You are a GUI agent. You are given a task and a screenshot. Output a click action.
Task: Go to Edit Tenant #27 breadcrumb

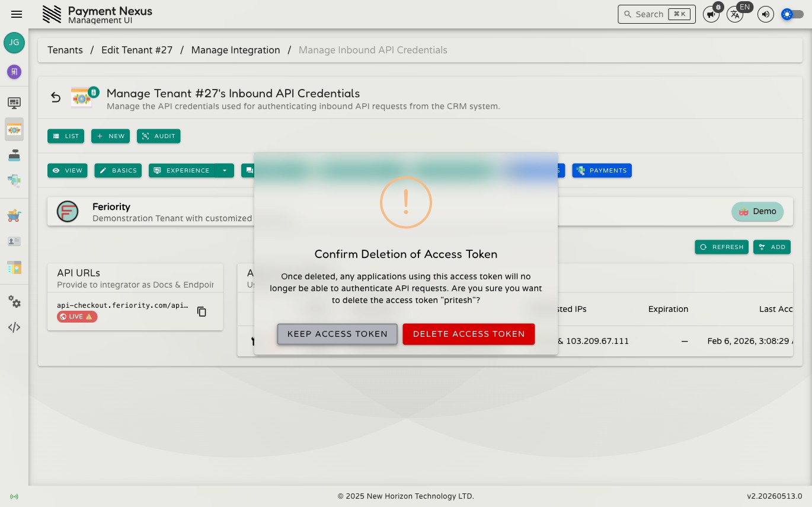click(x=137, y=50)
